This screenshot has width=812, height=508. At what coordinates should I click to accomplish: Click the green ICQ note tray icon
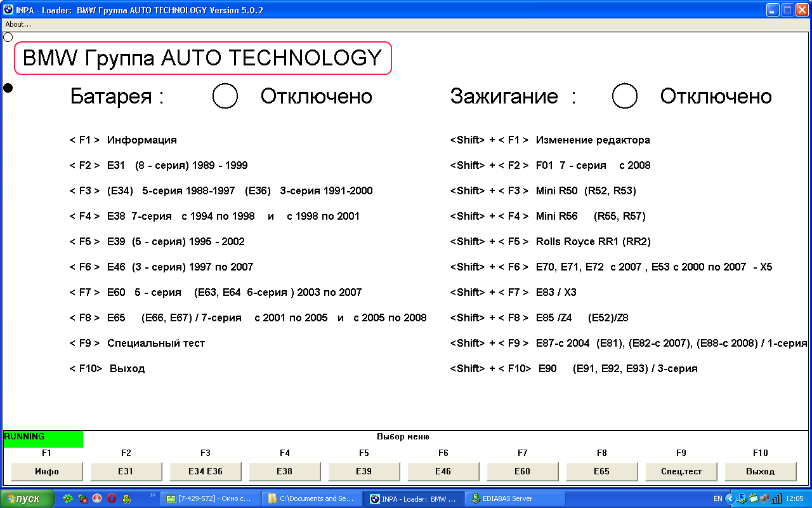click(753, 498)
